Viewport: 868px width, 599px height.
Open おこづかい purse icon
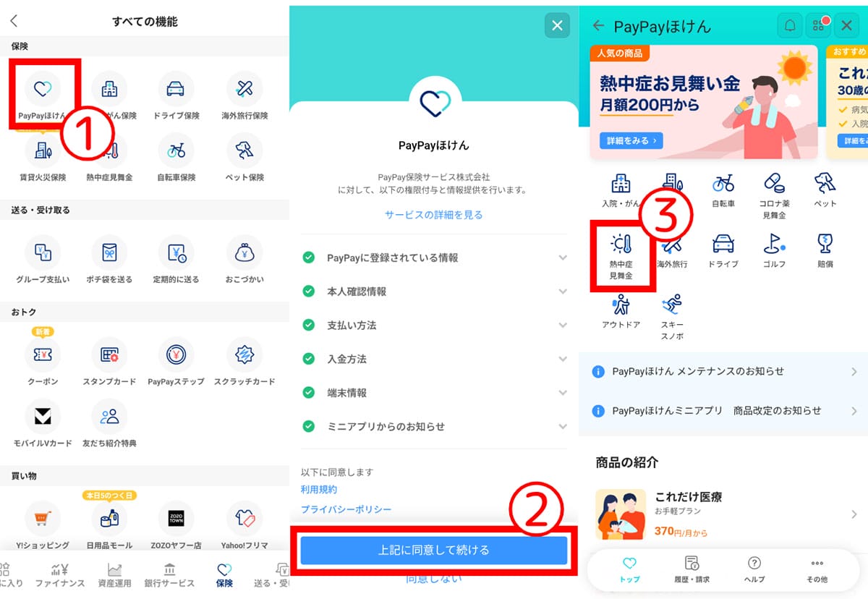tap(244, 252)
